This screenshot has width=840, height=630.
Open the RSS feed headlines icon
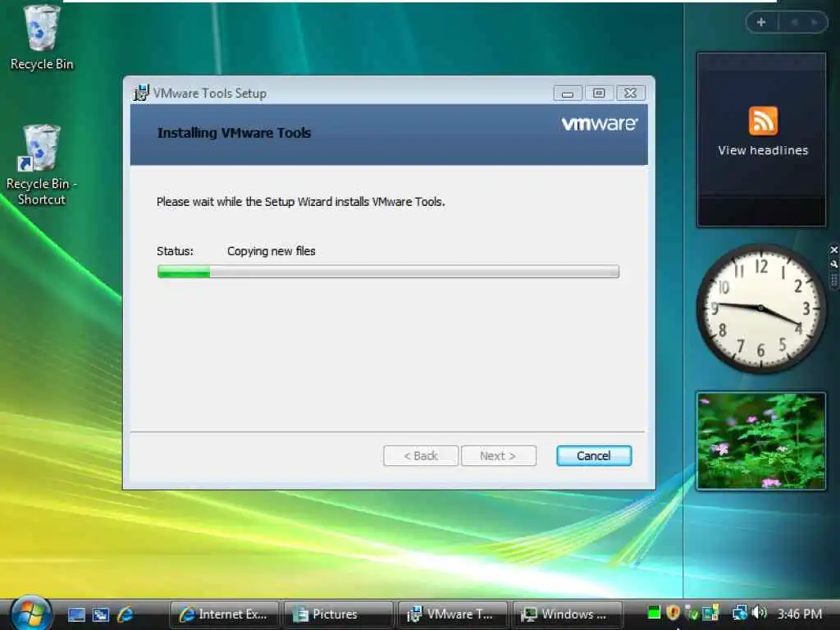tap(763, 121)
